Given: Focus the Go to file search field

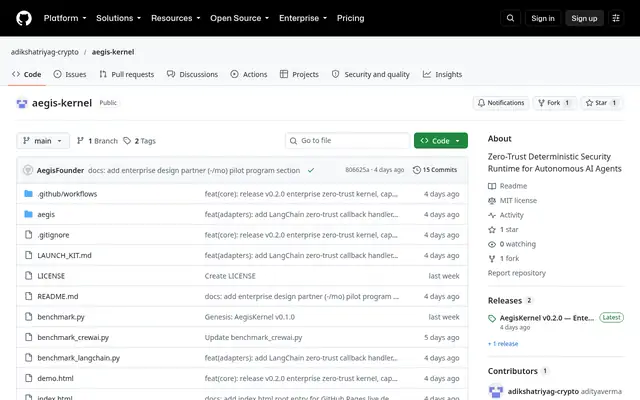Looking at the screenshot, I should click(347, 141).
